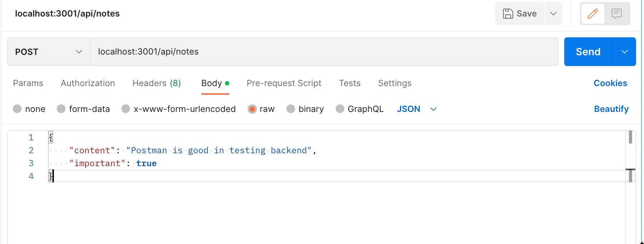Click the "important" key in the body

pos(97,163)
